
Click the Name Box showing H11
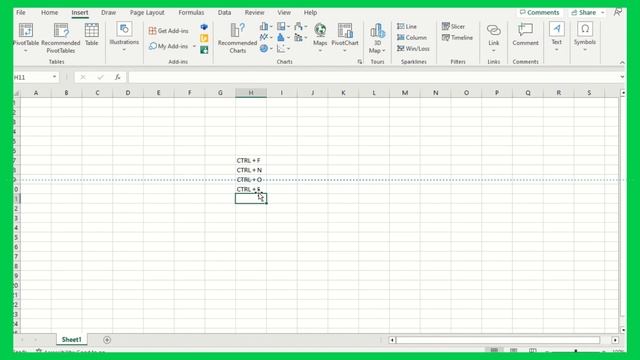[32, 77]
